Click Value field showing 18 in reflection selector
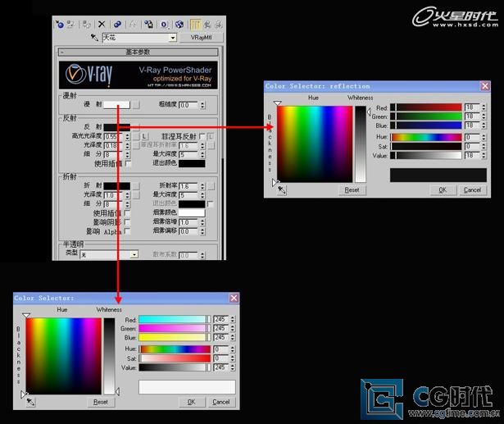 coord(473,156)
